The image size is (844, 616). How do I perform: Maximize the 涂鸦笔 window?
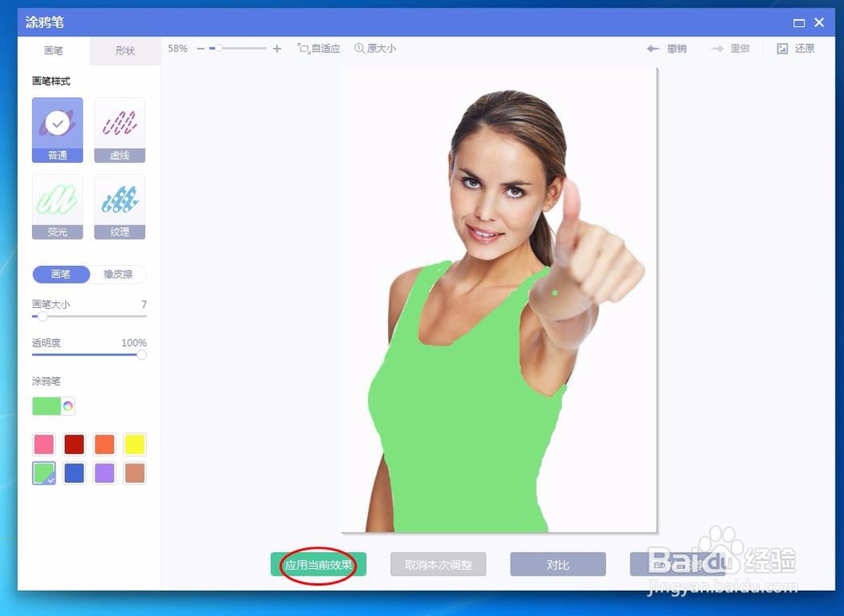tap(799, 23)
